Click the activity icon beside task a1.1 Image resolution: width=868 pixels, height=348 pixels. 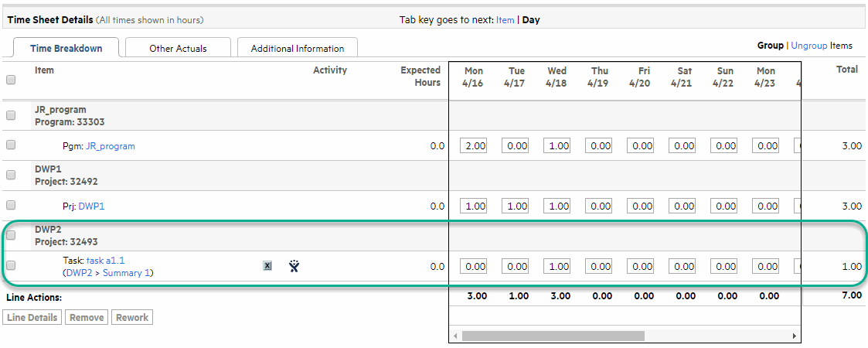[x=294, y=266]
